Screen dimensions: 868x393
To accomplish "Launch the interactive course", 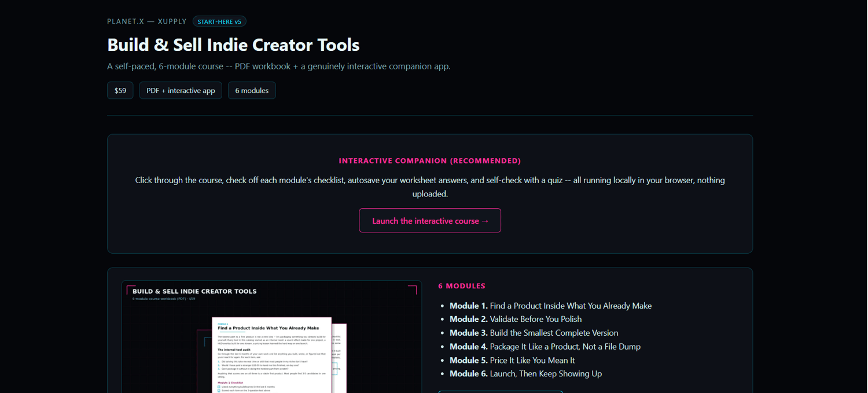I will (x=430, y=221).
